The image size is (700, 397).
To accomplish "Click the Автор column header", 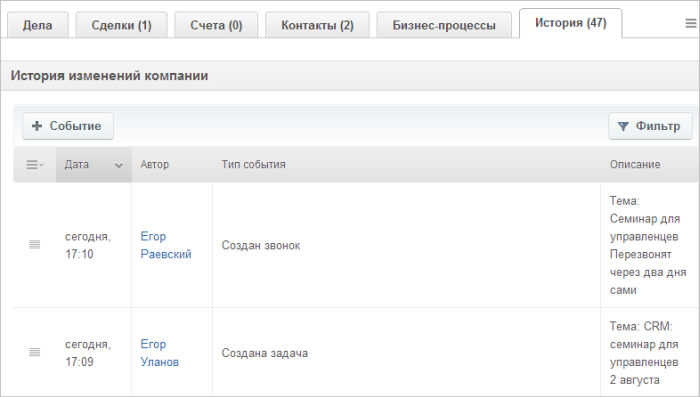I will pos(154,164).
